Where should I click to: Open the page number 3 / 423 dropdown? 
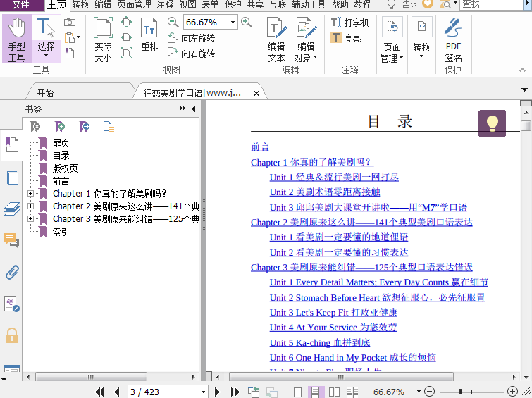(x=203, y=392)
